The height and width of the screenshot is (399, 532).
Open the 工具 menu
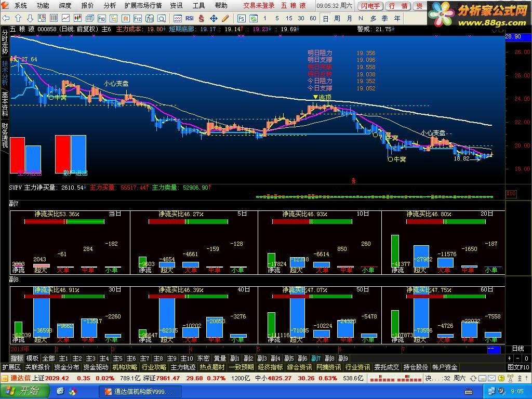[199, 5]
